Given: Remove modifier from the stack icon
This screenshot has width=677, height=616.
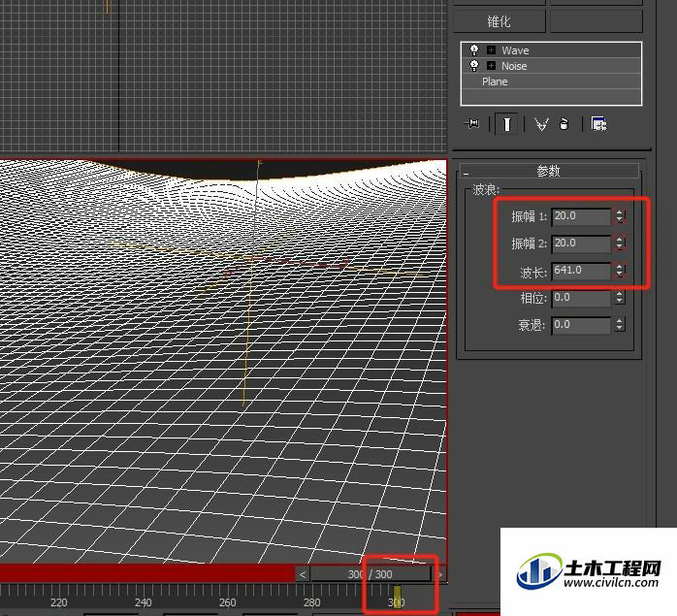Looking at the screenshot, I should coord(564,124).
